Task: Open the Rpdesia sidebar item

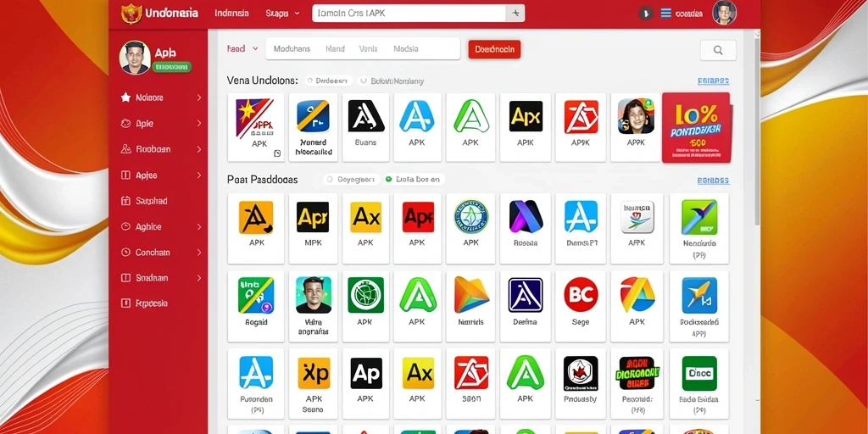Action: (144, 303)
